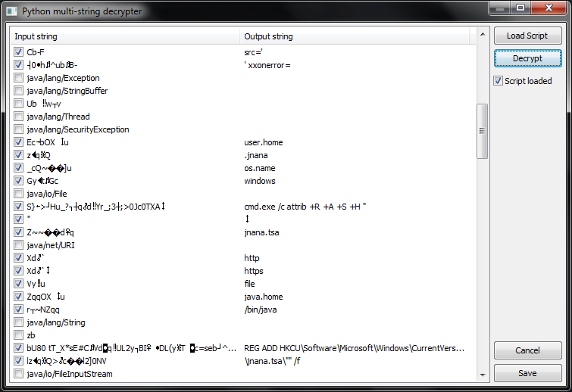Click the Cancel button

click(x=527, y=350)
